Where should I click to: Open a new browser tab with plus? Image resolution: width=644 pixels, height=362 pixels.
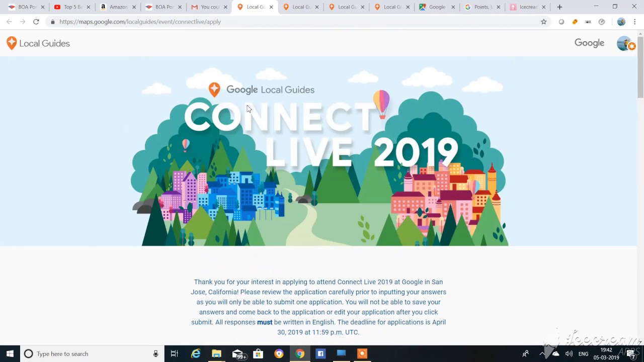point(559,7)
